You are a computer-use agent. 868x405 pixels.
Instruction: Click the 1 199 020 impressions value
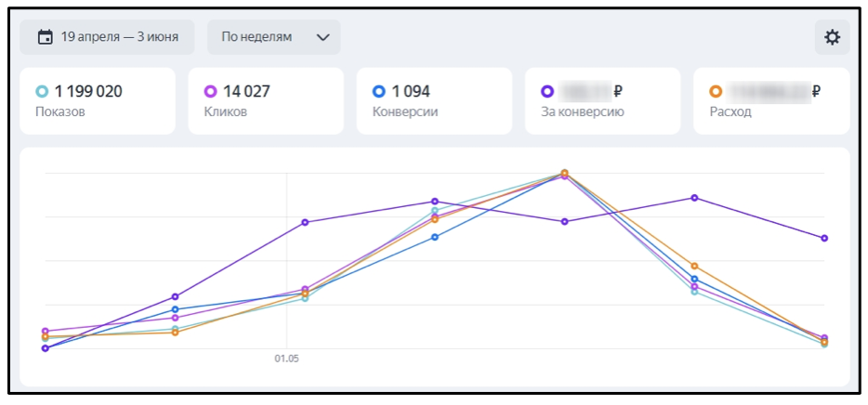[x=88, y=92]
